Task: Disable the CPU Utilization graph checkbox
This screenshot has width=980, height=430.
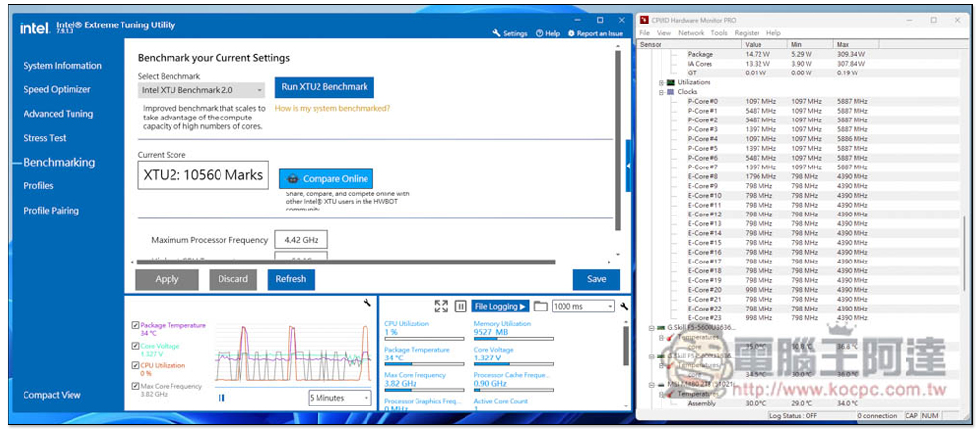Action: coord(135,366)
